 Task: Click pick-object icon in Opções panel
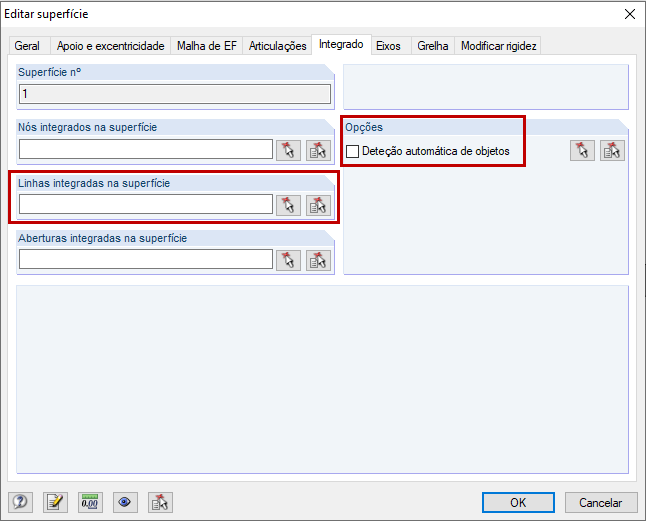[x=582, y=150]
